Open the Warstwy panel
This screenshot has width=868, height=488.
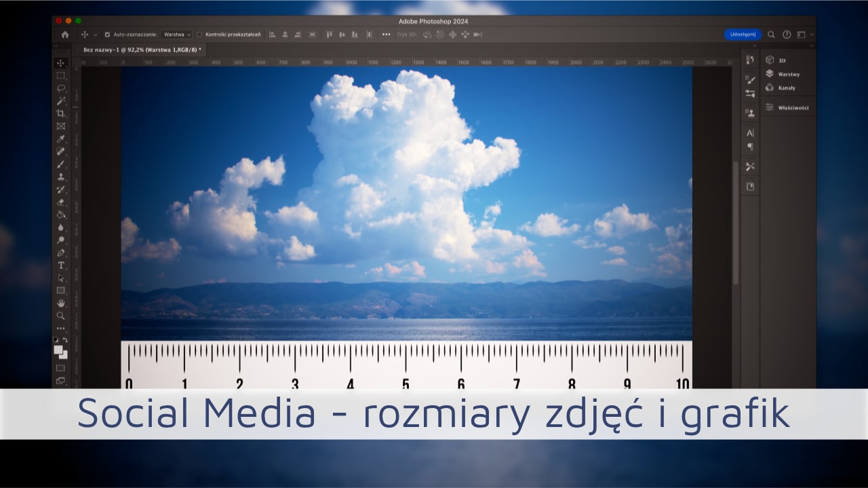point(788,74)
